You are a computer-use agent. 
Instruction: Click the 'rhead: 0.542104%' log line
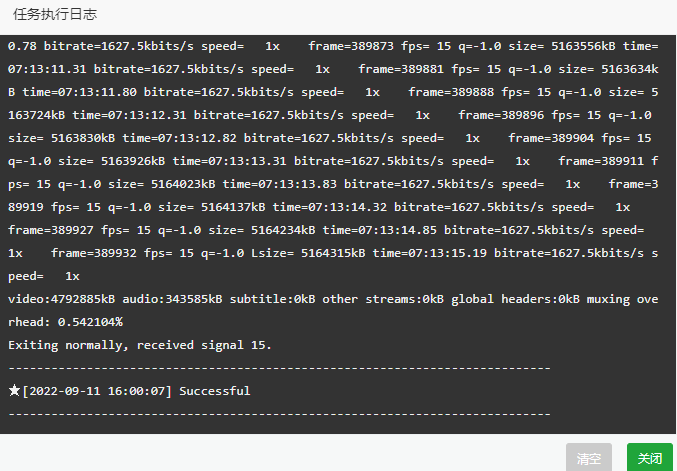tap(65, 322)
